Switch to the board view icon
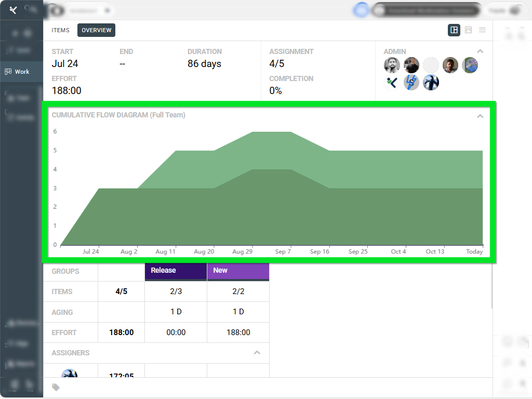This screenshot has width=532, height=399. point(468,30)
